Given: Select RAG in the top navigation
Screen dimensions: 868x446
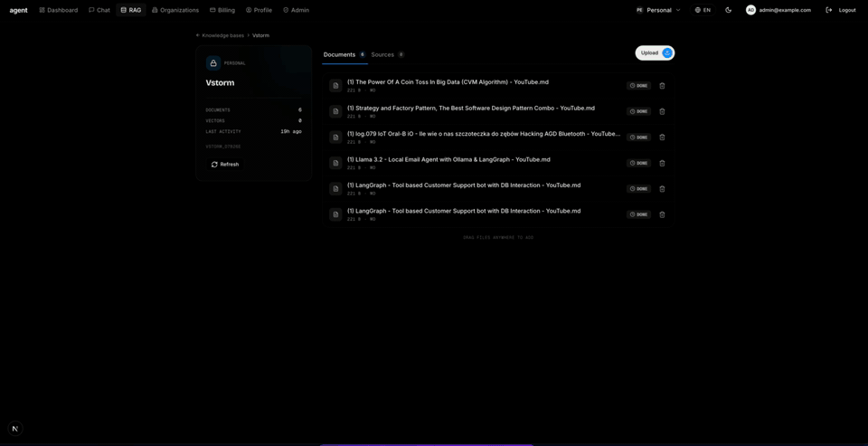Looking at the screenshot, I should [131, 10].
